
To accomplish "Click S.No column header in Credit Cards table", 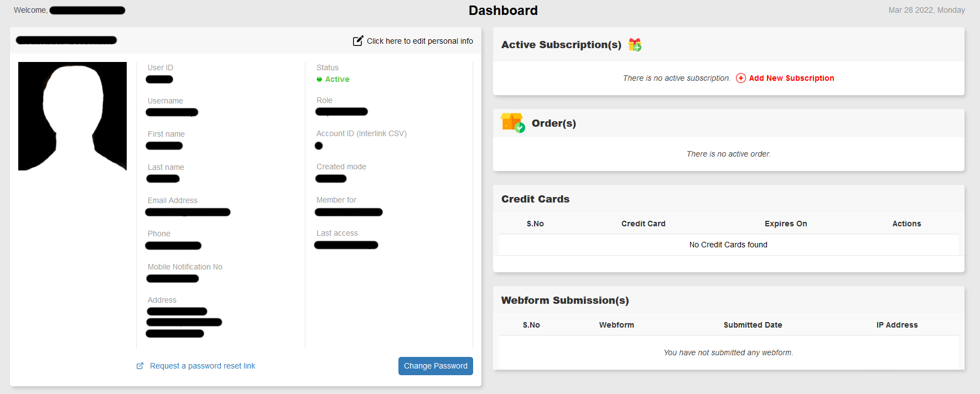I will [x=535, y=224].
